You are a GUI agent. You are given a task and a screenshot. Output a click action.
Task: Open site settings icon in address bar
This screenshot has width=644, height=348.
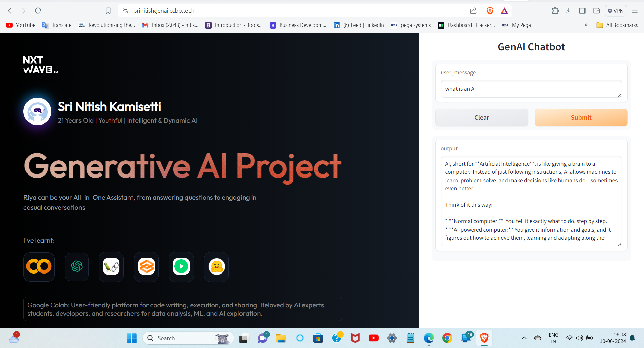(125, 11)
